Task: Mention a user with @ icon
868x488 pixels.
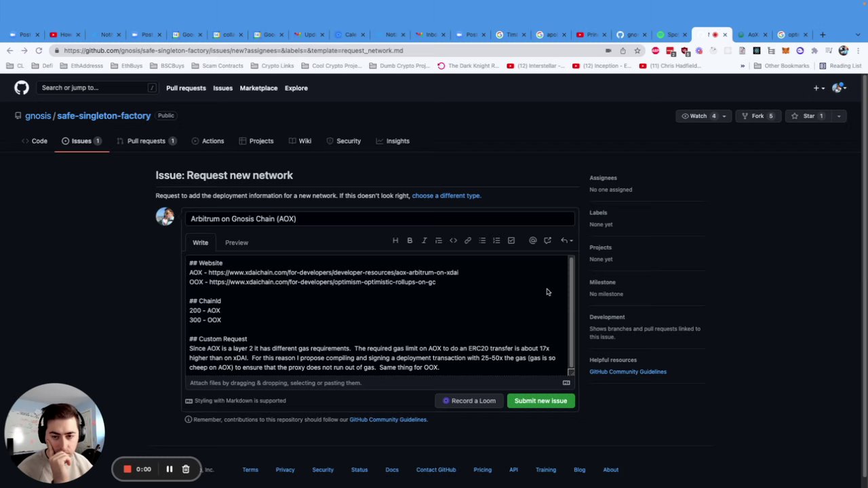Action: tap(532, 241)
